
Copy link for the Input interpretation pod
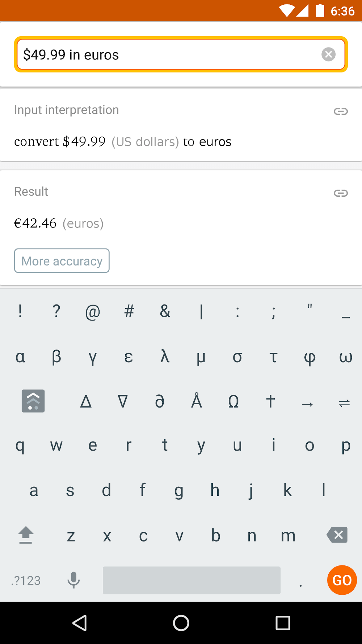[341, 111]
